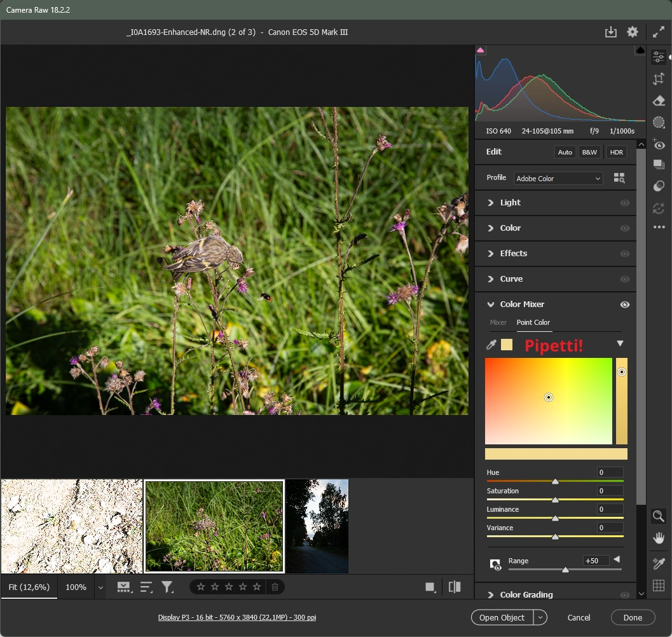
Task: Click the Point Color eyedropper
Action: click(x=491, y=345)
